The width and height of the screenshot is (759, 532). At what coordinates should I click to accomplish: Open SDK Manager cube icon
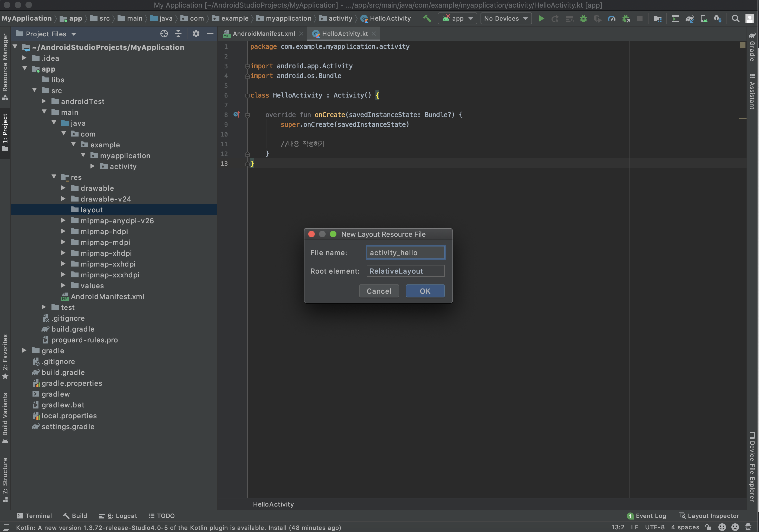tap(717, 18)
